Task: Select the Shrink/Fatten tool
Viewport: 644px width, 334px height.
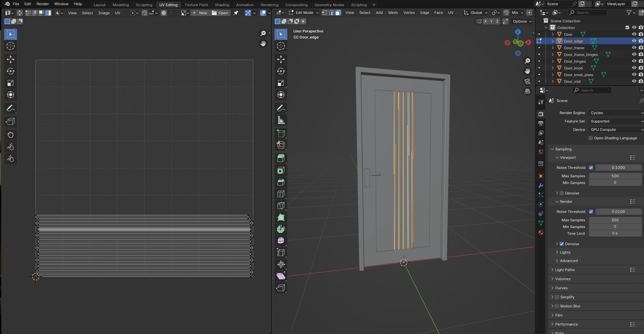Action: pos(281,264)
